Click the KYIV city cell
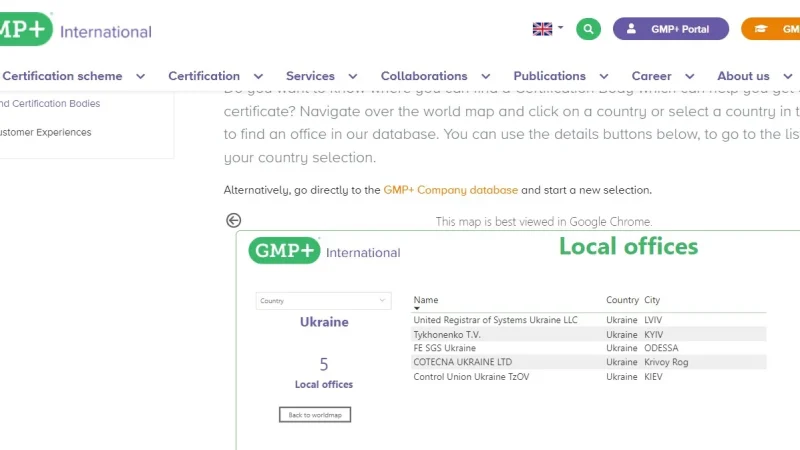This screenshot has width=800, height=450. click(x=654, y=335)
